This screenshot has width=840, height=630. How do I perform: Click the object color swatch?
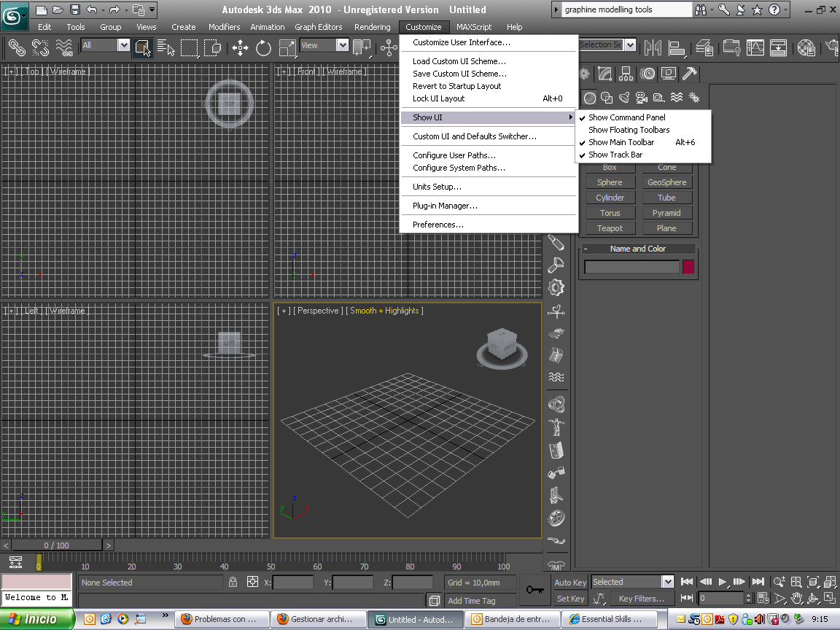(x=688, y=267)
